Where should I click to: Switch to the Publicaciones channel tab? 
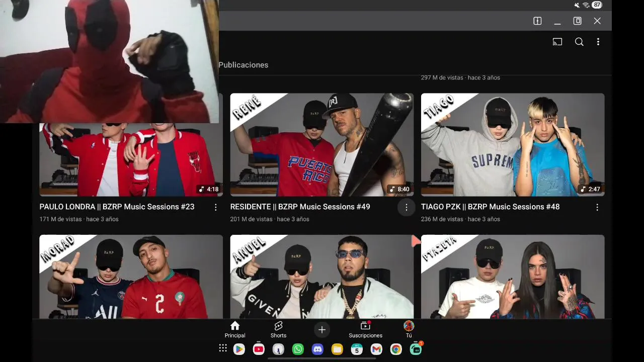tap(244, 65)
